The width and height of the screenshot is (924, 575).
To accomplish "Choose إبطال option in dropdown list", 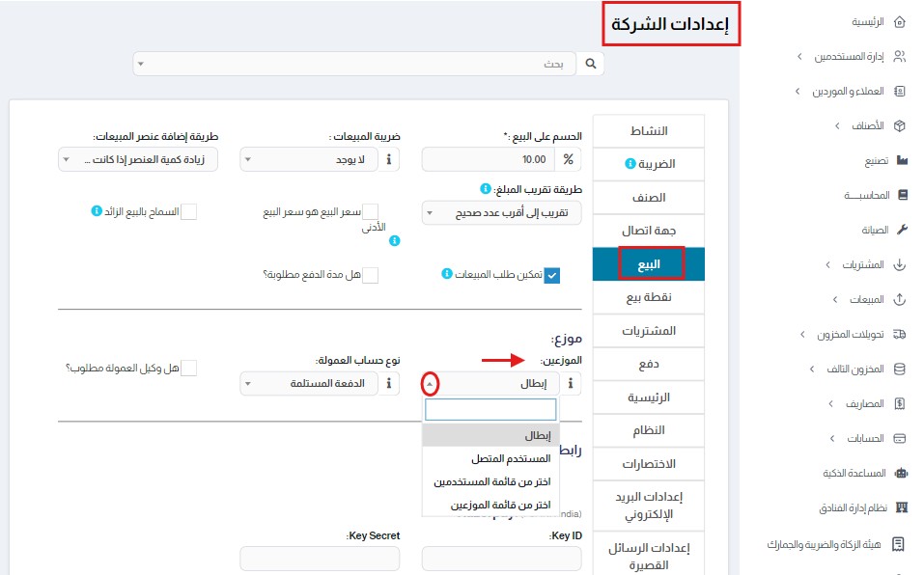I will (490, 435).
